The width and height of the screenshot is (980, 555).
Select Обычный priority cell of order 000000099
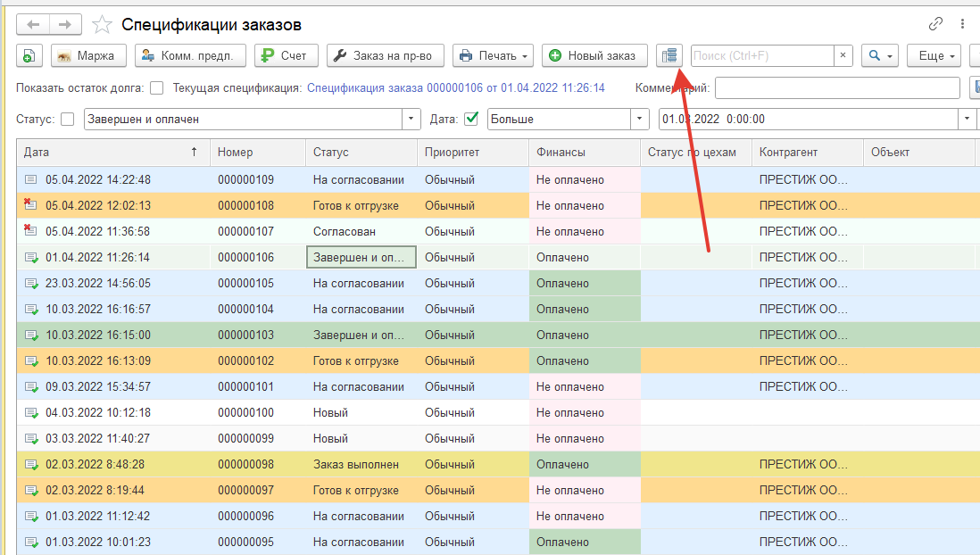pos(473,439)
